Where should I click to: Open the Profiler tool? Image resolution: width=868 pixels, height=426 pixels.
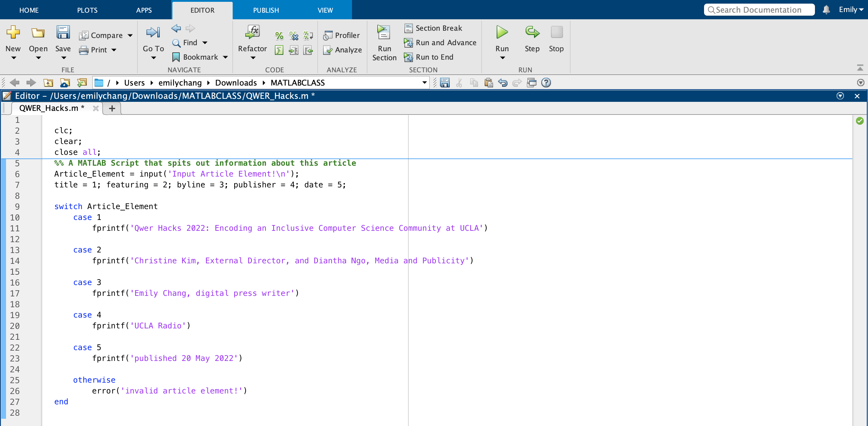(x=341, y=35)
